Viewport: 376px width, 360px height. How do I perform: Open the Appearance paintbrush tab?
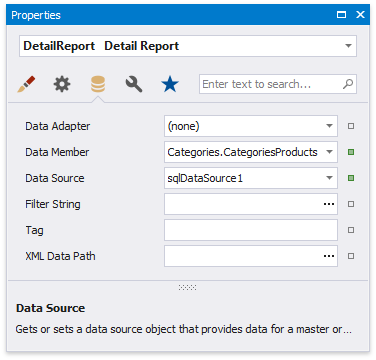[x=26, y=84]
